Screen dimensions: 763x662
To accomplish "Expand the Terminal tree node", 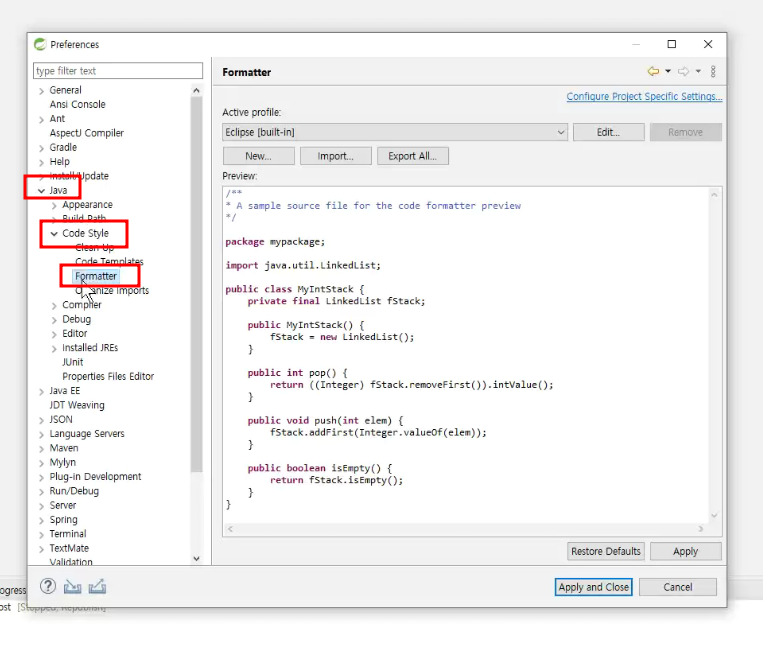I will coord(41,534).
